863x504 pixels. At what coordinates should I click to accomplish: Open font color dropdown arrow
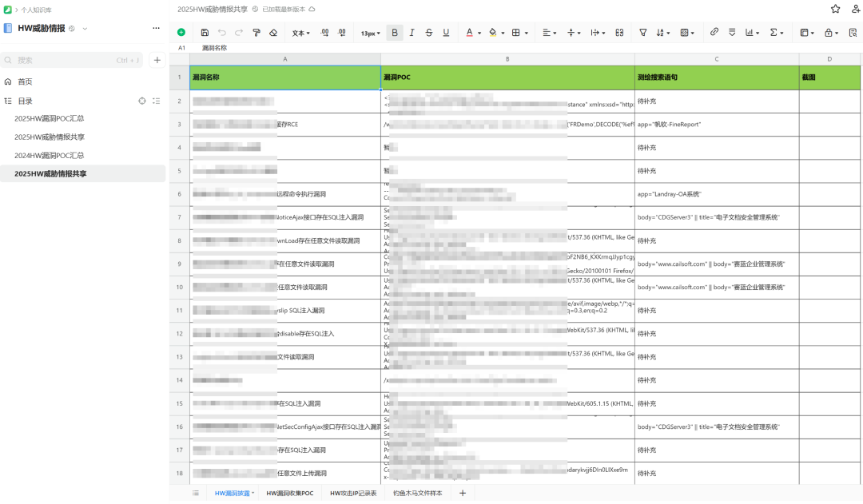(479, 33)
